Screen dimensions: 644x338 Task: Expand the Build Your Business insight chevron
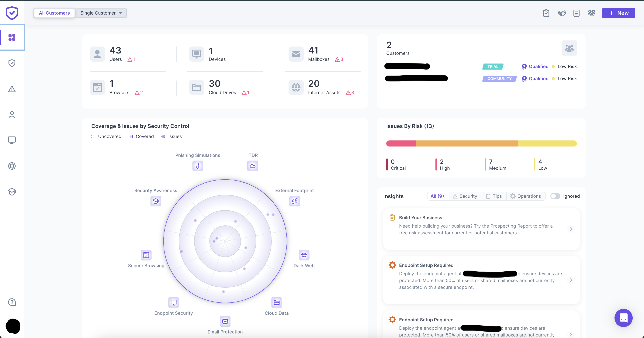[x=570, y=229]
